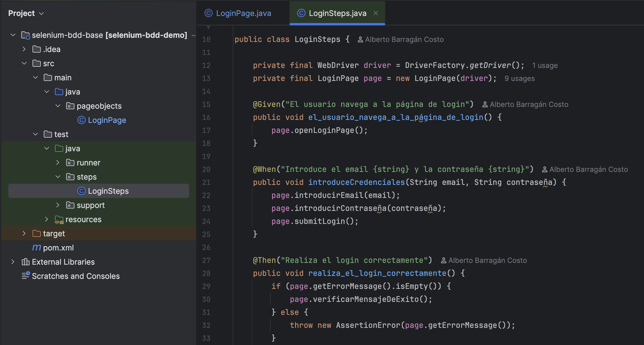Click the main folder icon

coord(48,77)
